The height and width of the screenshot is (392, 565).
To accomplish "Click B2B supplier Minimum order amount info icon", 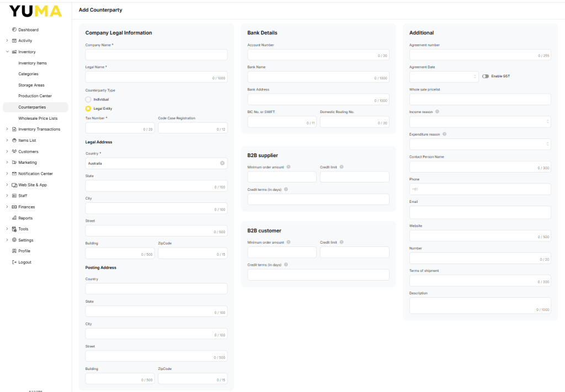I will pos(288,167).
